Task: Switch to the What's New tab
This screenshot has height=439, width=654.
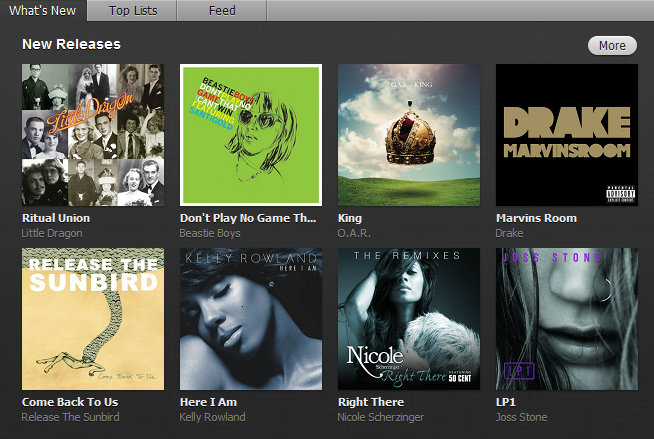Action: coord(43,10)
